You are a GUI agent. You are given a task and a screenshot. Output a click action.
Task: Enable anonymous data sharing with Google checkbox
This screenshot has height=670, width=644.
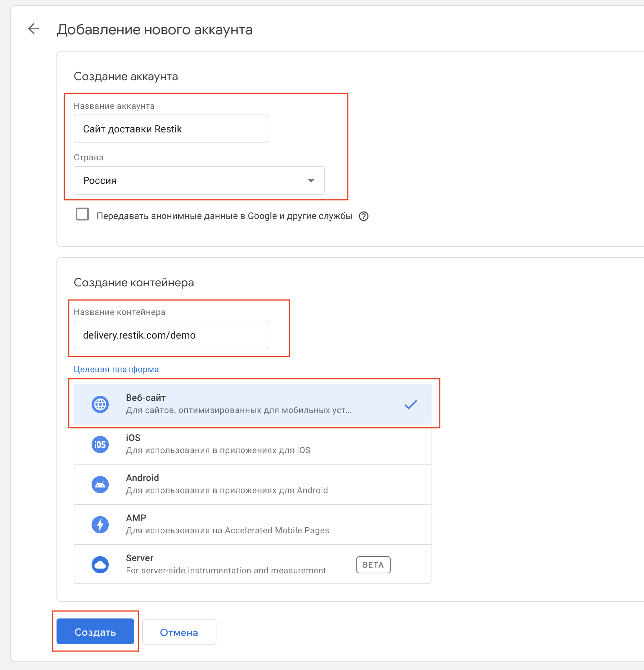[x=82, y=214]
